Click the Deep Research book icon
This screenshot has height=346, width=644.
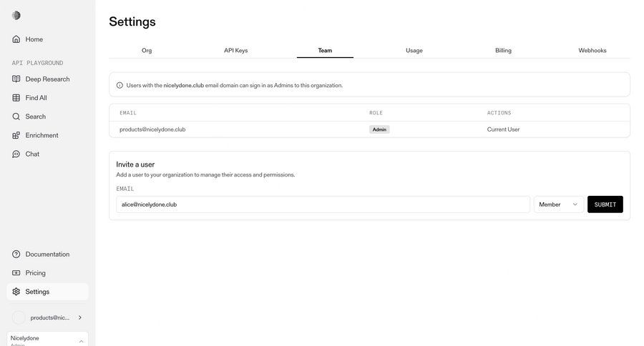(x=16, y=79)
